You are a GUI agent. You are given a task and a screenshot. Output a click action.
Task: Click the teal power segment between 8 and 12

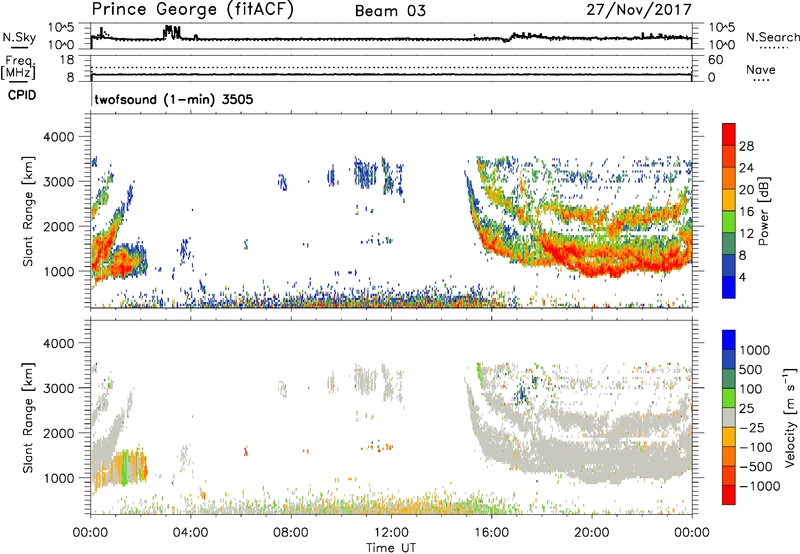(x=729, y=244)
